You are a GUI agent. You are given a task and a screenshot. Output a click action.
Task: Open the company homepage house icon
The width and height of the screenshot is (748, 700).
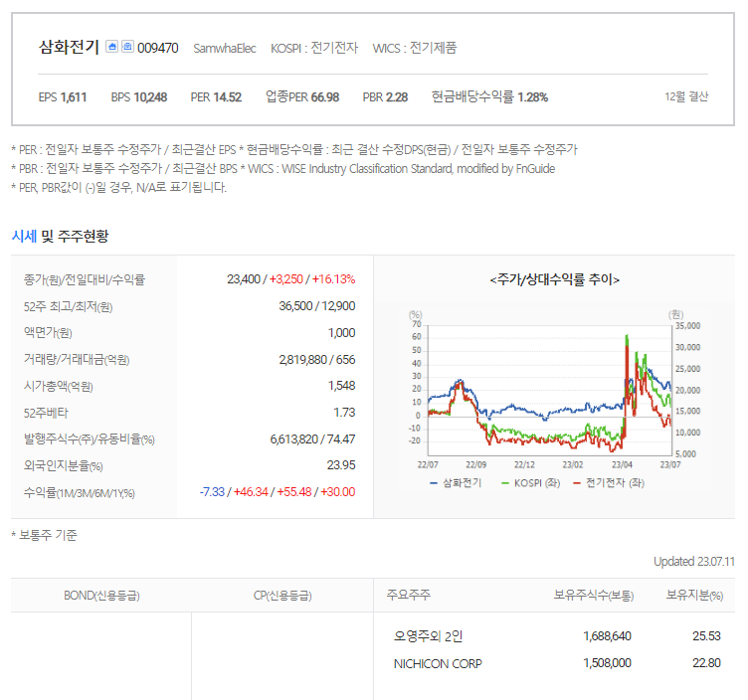tap(111, 47)
